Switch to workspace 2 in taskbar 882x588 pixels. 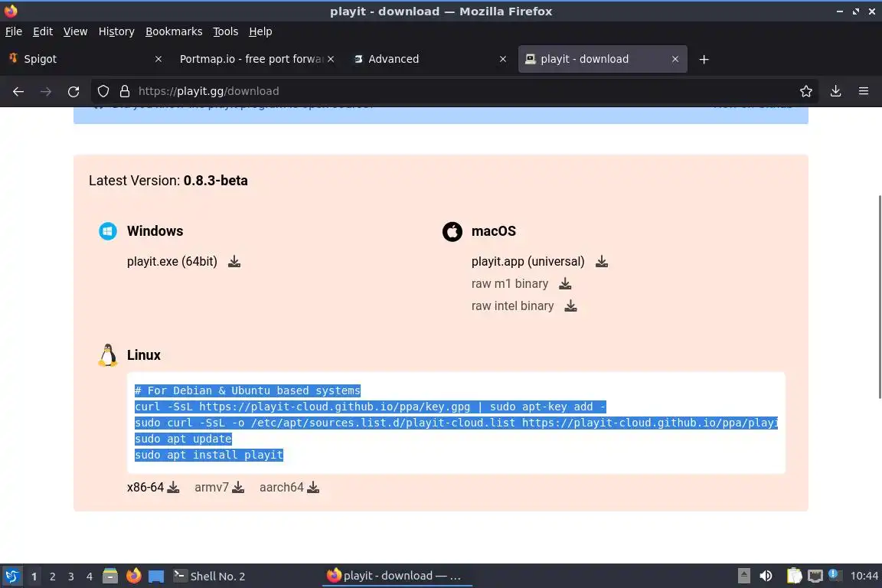[x=52, y=577]
